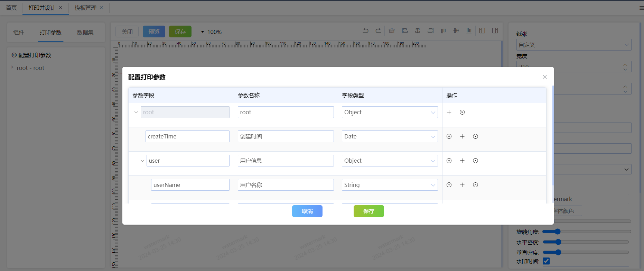Click the blue 取消 button in the dialog

pyautogui.click(x=307, y=211)
